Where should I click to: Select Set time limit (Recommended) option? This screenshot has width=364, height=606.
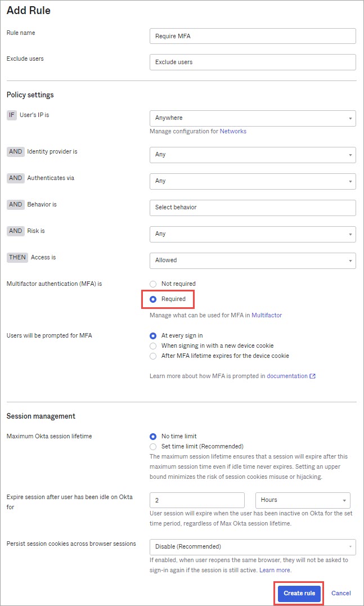click(153, 446)
